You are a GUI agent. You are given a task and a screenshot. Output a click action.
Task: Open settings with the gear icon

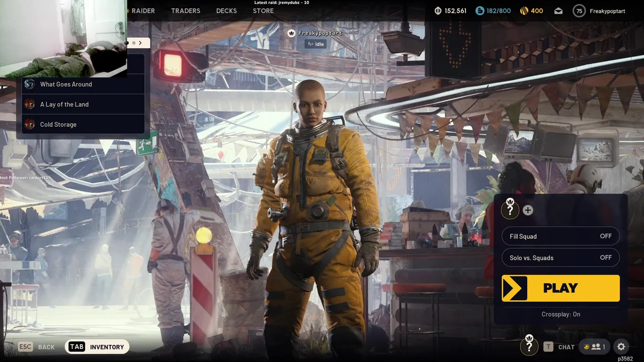coord(621,346)
